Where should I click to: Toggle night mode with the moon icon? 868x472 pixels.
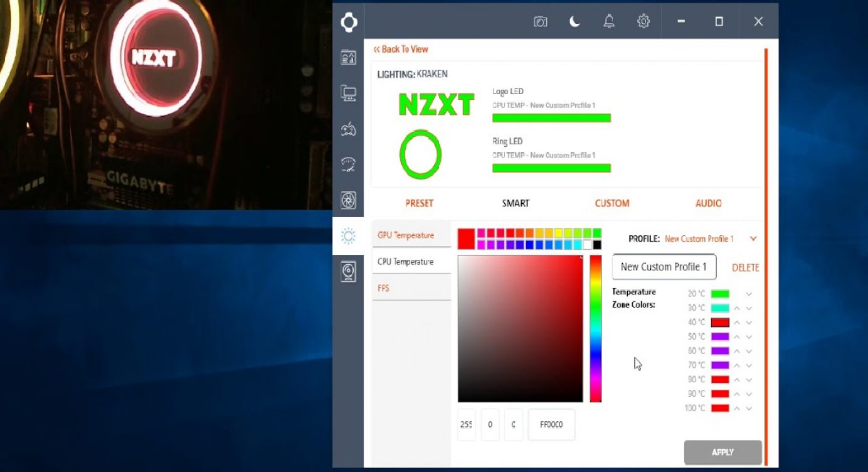pos(574,22)
